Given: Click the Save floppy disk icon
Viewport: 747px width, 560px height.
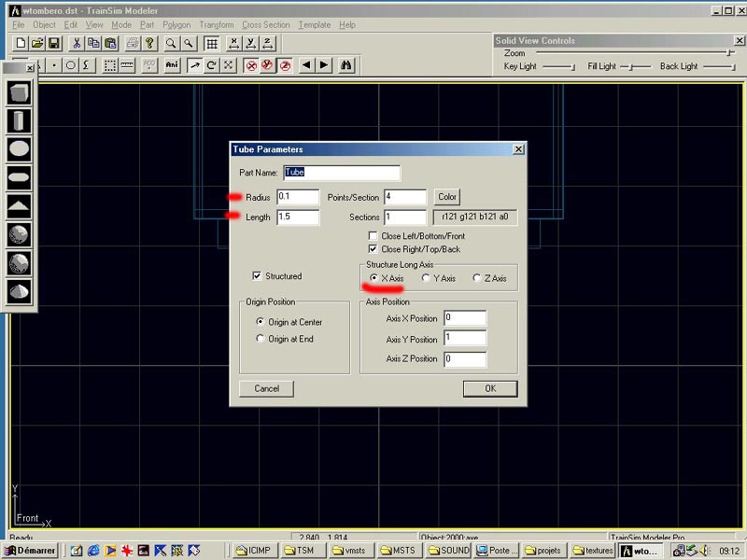Looking at the screenshot, I should click(x=53, y=44).
